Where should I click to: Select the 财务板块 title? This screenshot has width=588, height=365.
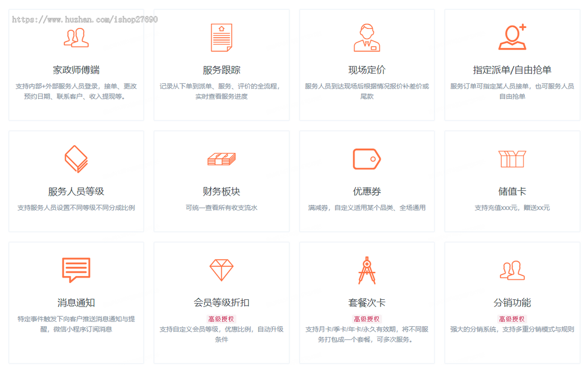[221, 191]
